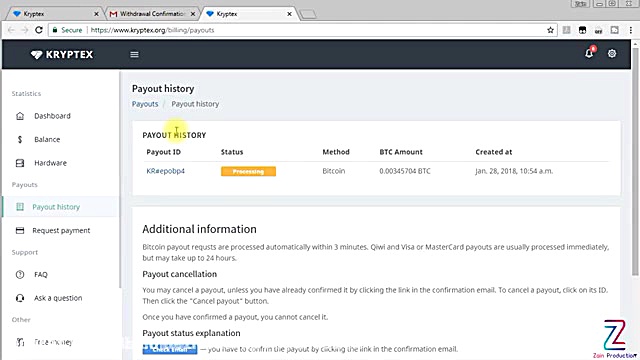Image resolution: width=640 pixels, height=360 pixels.
Task: Open the FAQ sidebar link
Action: tap(41, 275)
